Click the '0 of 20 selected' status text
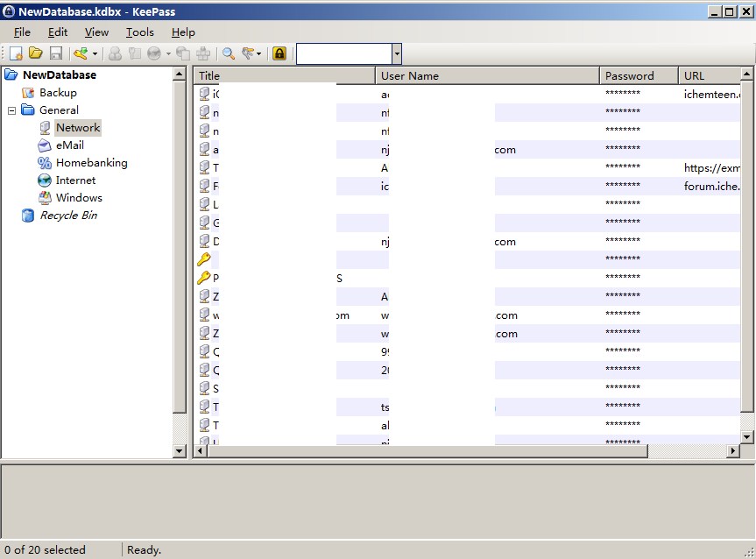The image size is (756, 559). click(45, 550)
